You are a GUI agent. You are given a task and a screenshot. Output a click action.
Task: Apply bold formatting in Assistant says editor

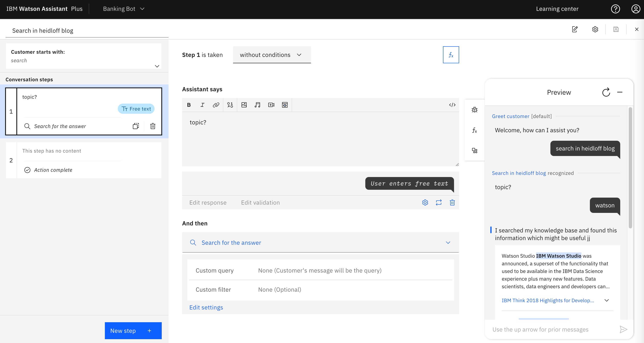point(189,105)
